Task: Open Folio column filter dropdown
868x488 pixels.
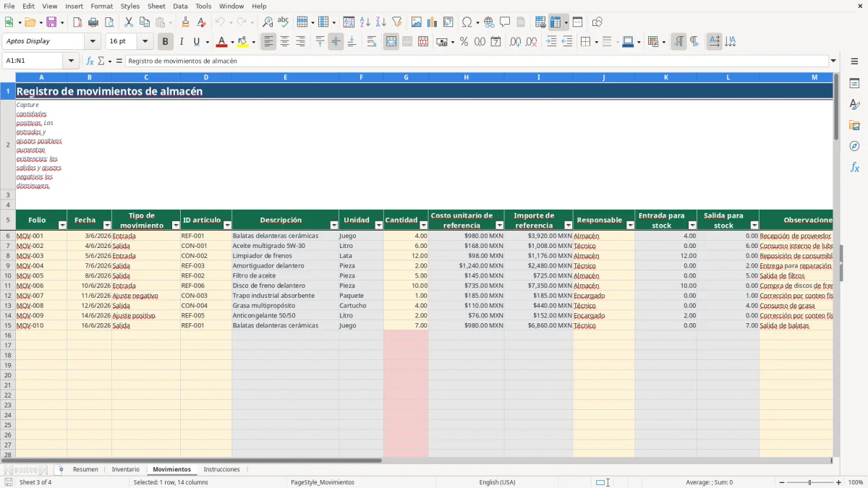Action: [62, 226]
